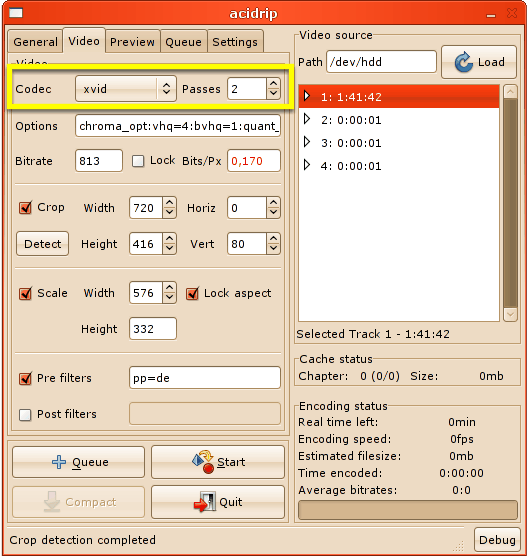527x556 pixels.
Task: Click the disabled Compact button
Action: tap(79, 502)
